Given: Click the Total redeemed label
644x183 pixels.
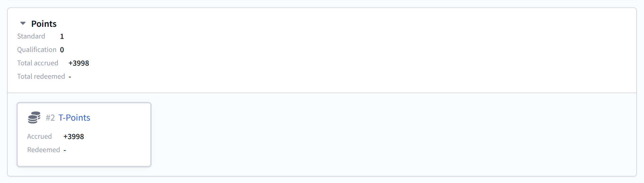Looking at the screenshot, I should [41, 76].
